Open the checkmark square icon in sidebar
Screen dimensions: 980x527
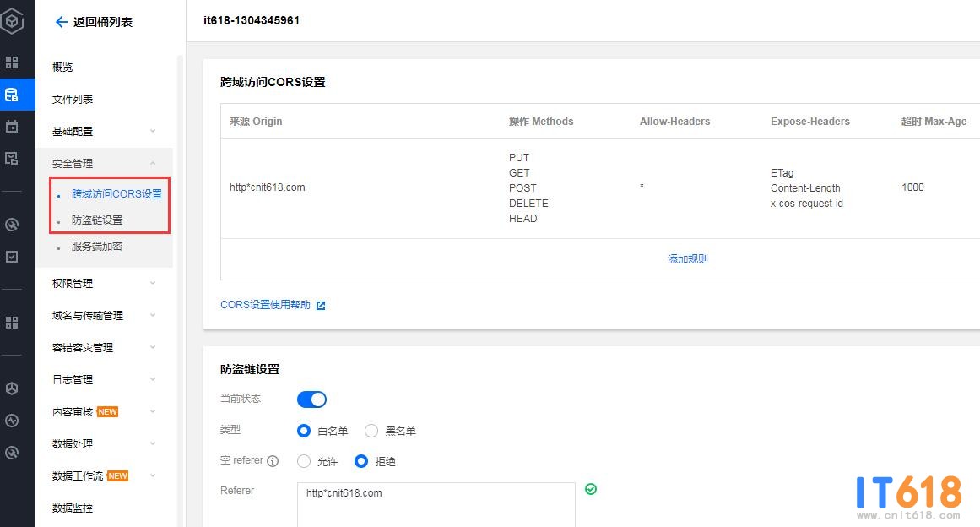12,256
